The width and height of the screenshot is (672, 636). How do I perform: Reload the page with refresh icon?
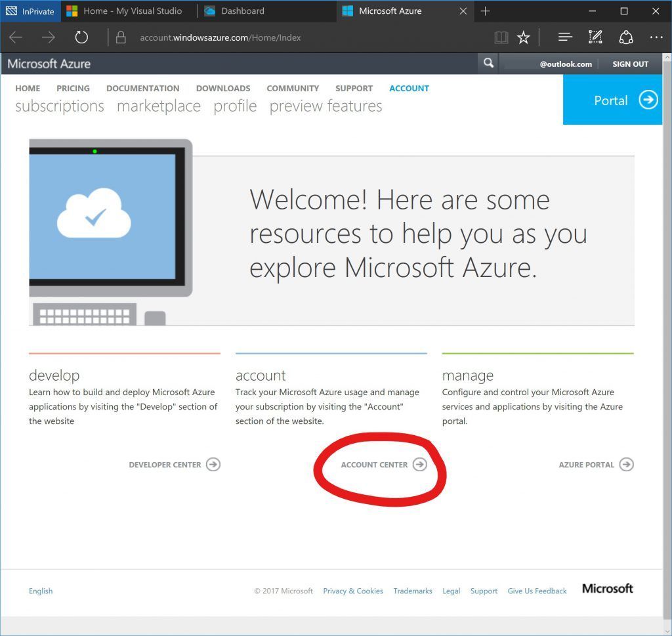pyautogui.click(x=81, y=37)
